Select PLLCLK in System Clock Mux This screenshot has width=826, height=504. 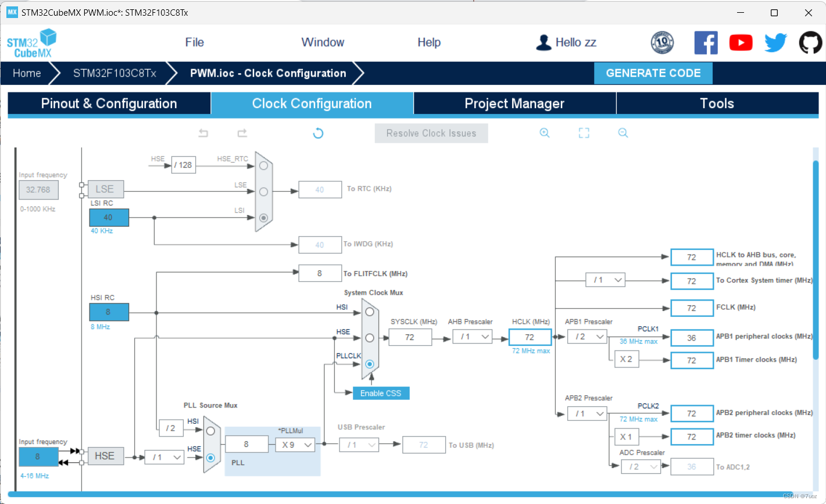[370, 363]
